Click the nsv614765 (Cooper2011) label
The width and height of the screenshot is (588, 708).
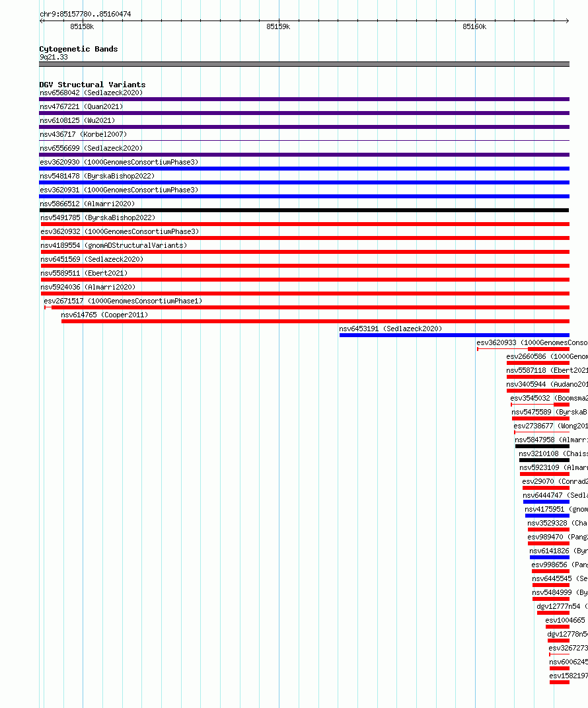[104, 315]
